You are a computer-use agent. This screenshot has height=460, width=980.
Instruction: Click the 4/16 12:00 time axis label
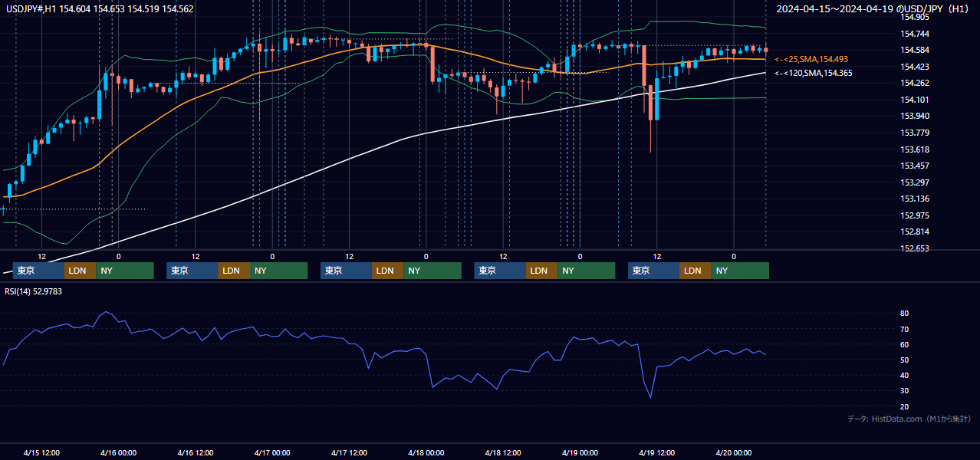[x=195, y=453]
